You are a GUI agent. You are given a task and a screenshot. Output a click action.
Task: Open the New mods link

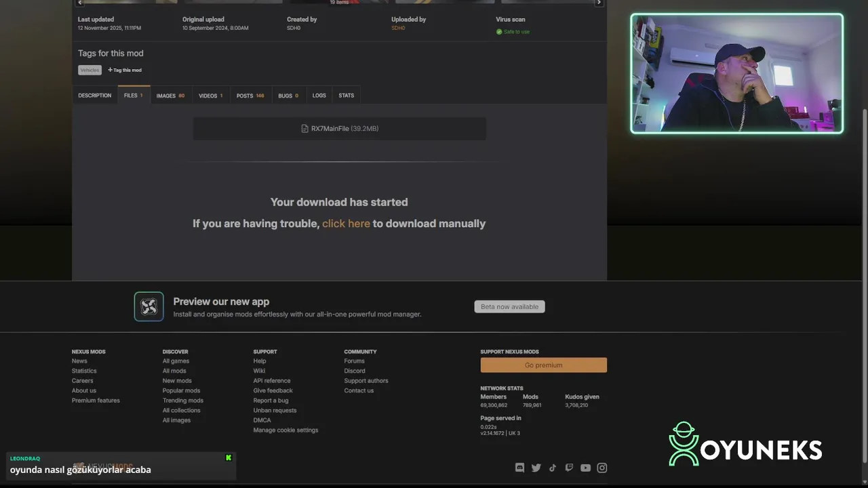[177, 381]
